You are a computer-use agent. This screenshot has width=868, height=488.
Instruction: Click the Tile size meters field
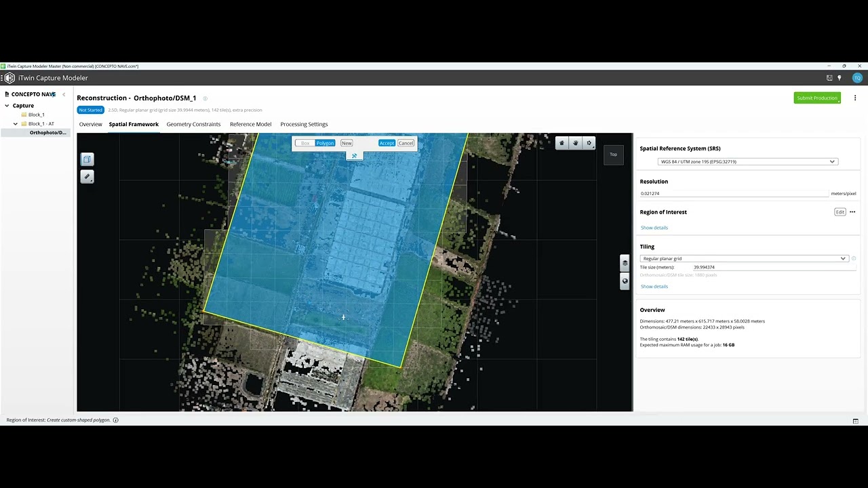tap(774, 267)
